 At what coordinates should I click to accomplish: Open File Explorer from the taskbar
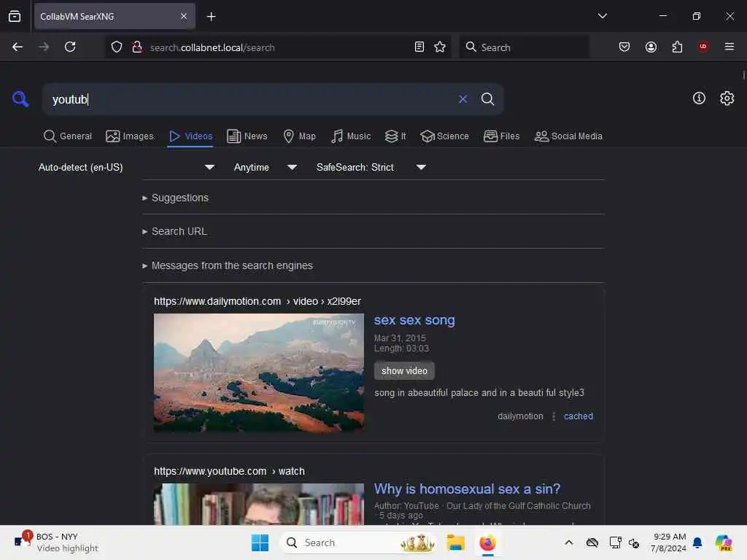point(455,542)
